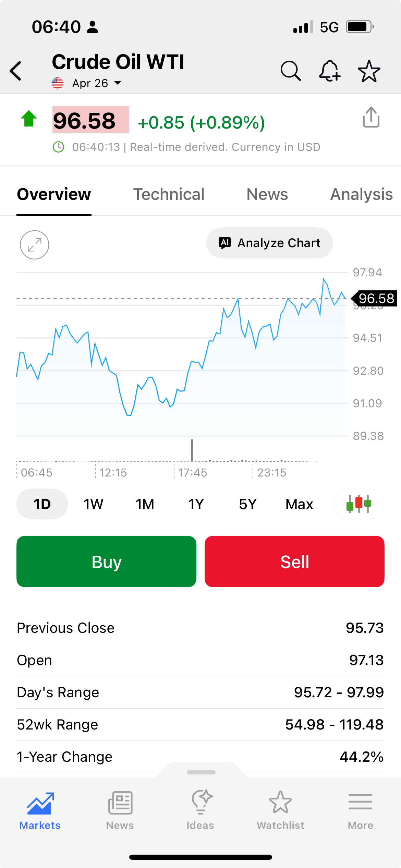Add Crude Oil WTI to watchlist with the star
This screenshot has width=401, height=868.
click(369, 71)
